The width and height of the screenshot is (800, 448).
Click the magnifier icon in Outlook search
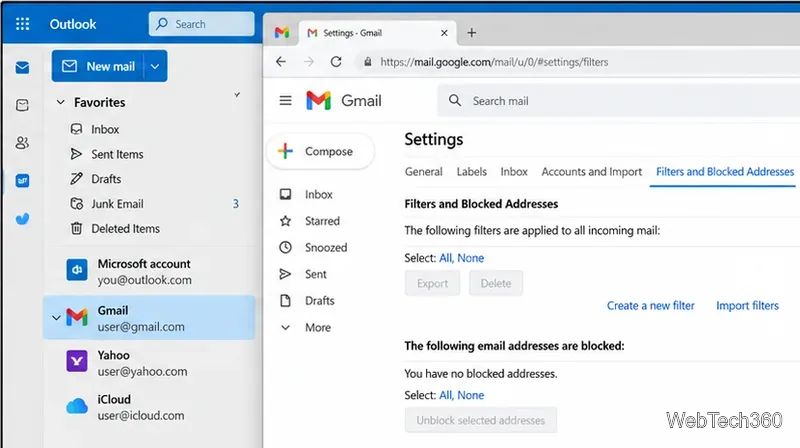tap(162, 24)
